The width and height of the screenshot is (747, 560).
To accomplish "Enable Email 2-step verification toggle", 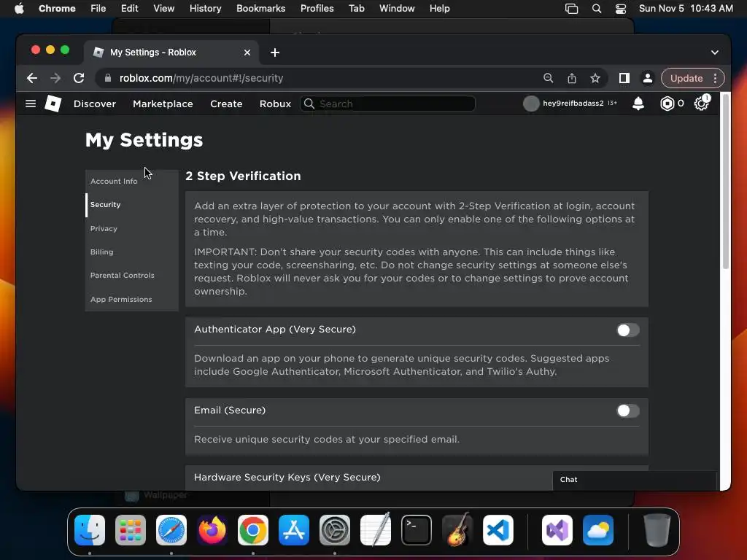I will click(628, 411).
